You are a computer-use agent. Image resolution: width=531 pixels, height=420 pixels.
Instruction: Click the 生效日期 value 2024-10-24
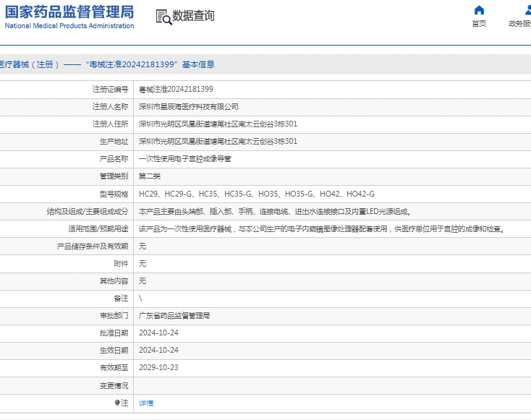tap(158, 351)
